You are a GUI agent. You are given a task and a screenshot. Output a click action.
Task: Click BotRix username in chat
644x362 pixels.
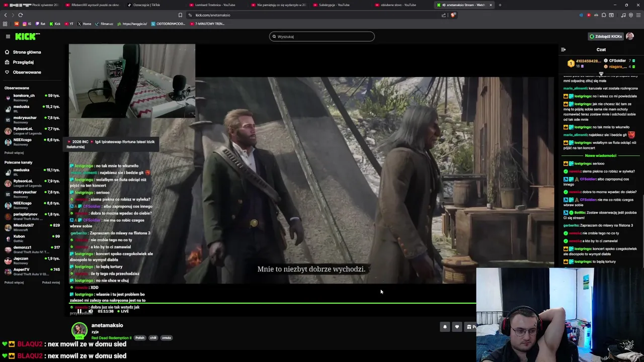pos(581,213)
